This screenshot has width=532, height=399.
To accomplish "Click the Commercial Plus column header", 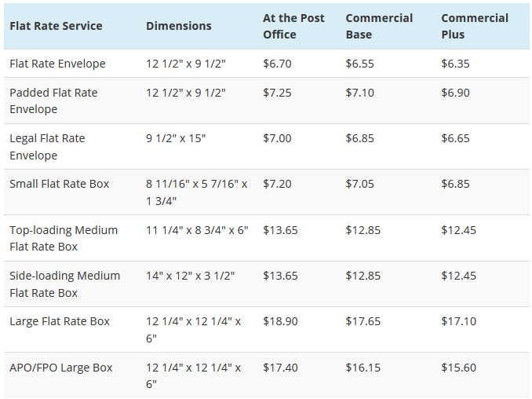I will [475, 26].
